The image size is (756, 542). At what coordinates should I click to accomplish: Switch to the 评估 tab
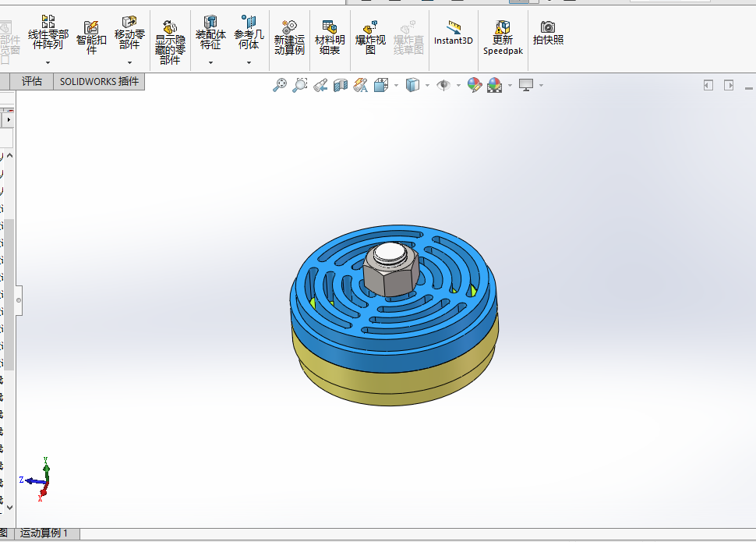tap(32, 82)
